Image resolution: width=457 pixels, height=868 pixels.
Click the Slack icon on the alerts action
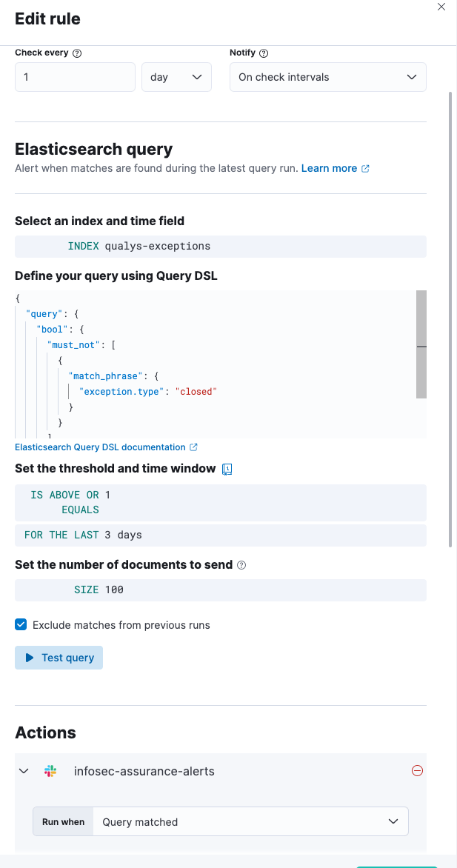(50, 771)
